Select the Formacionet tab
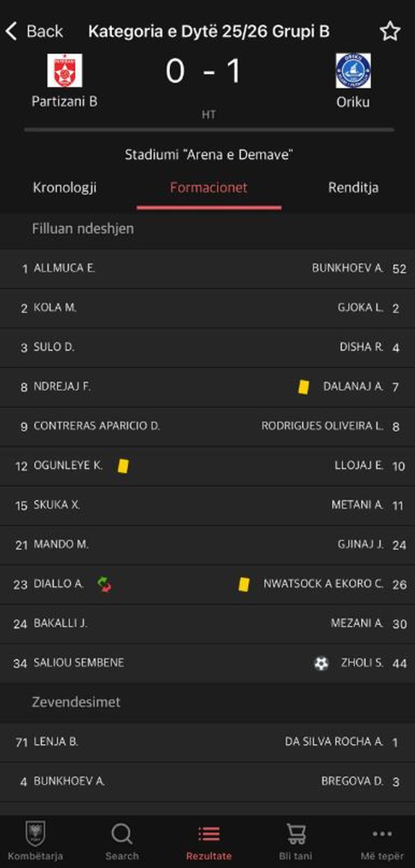The image size is (415, 868). 208,188
